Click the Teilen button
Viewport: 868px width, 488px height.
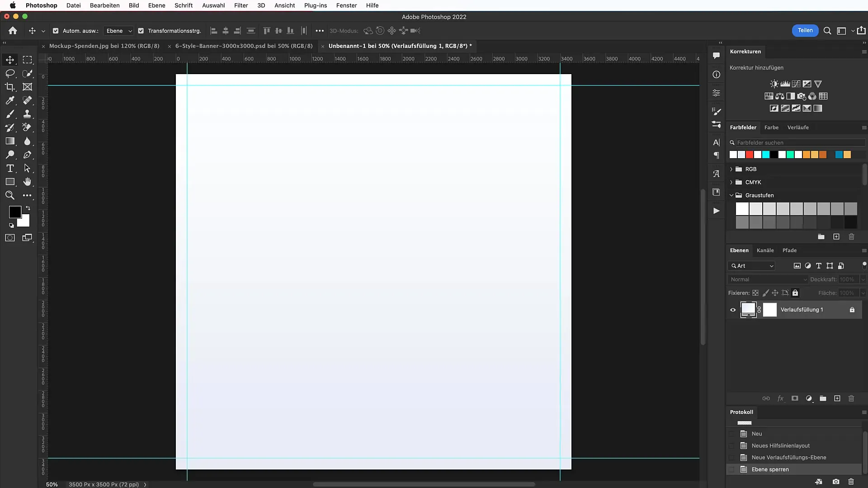pos(806,30)
